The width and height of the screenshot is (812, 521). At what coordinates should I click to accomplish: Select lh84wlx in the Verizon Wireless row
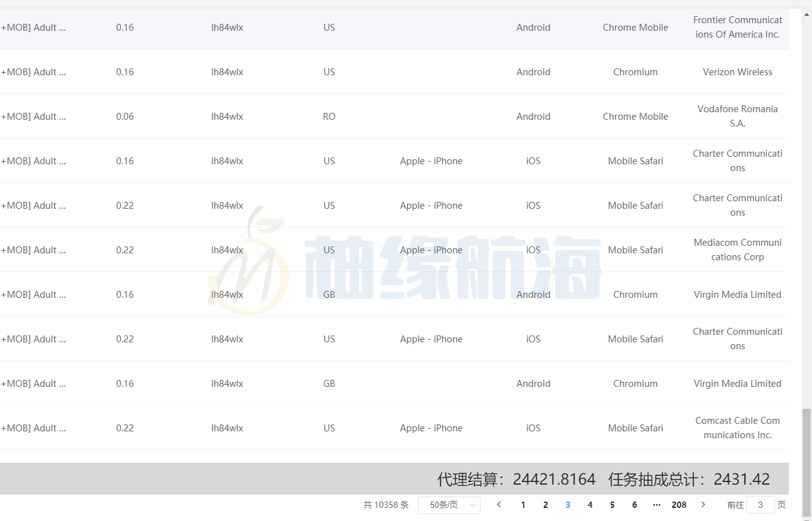pyautogui.click(x=227, y=72)
